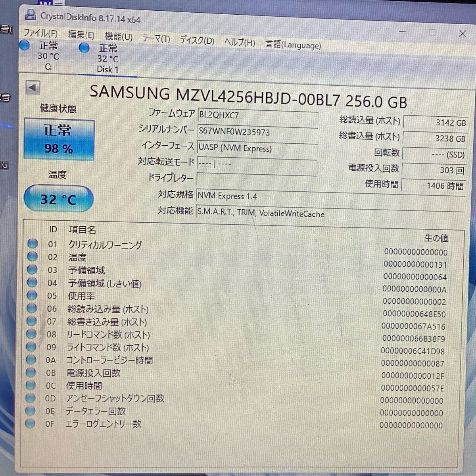
Task: Click the status dot for 総書き込み量 (ホスト)
Action: pos(31,321)
